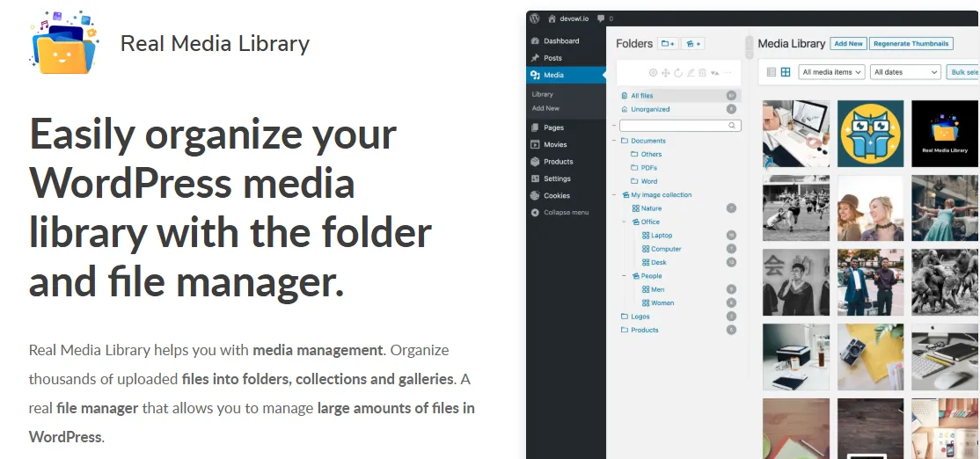980x459 pixels.
Task: Switch to list view icon
Action: (x=772, y=72)
